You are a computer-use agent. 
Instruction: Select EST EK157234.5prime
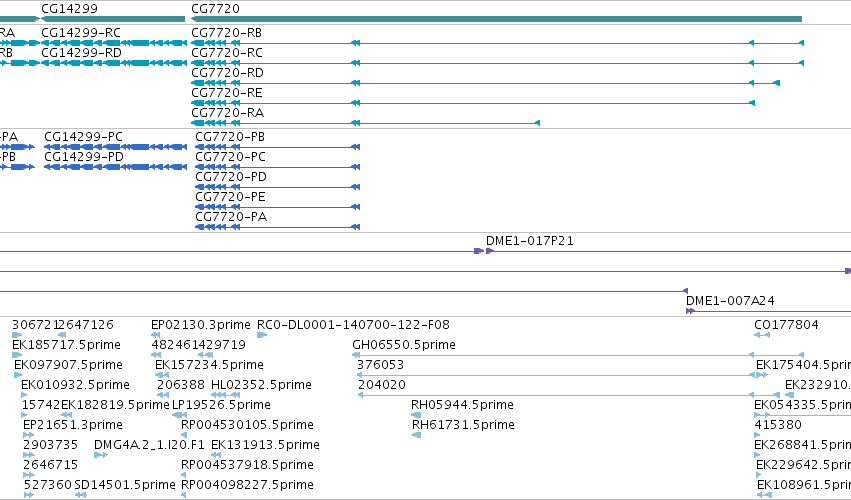pos(209,365)
